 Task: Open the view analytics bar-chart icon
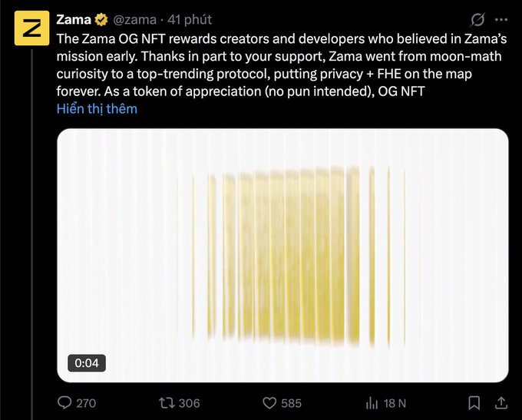click(x=372, y=403)
